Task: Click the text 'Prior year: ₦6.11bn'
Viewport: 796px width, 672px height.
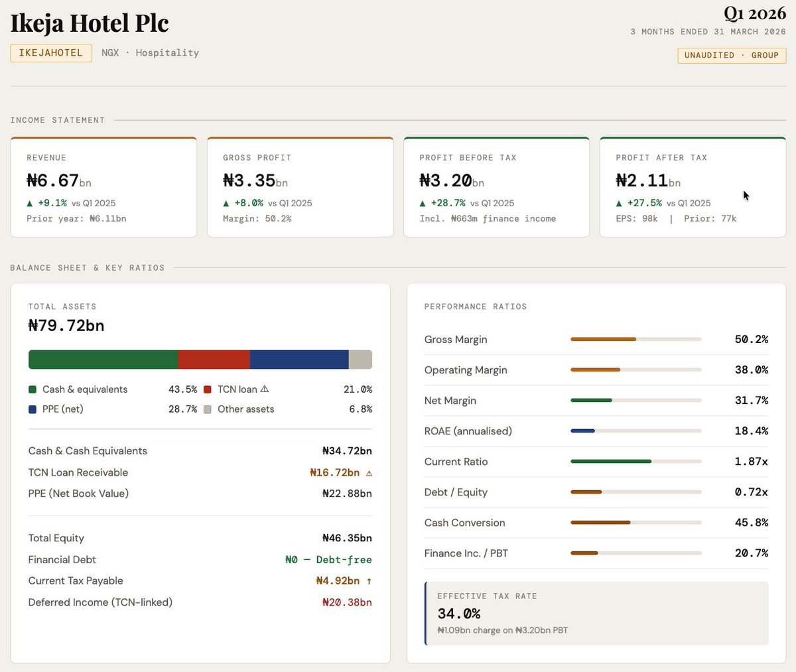Action: 76,219
